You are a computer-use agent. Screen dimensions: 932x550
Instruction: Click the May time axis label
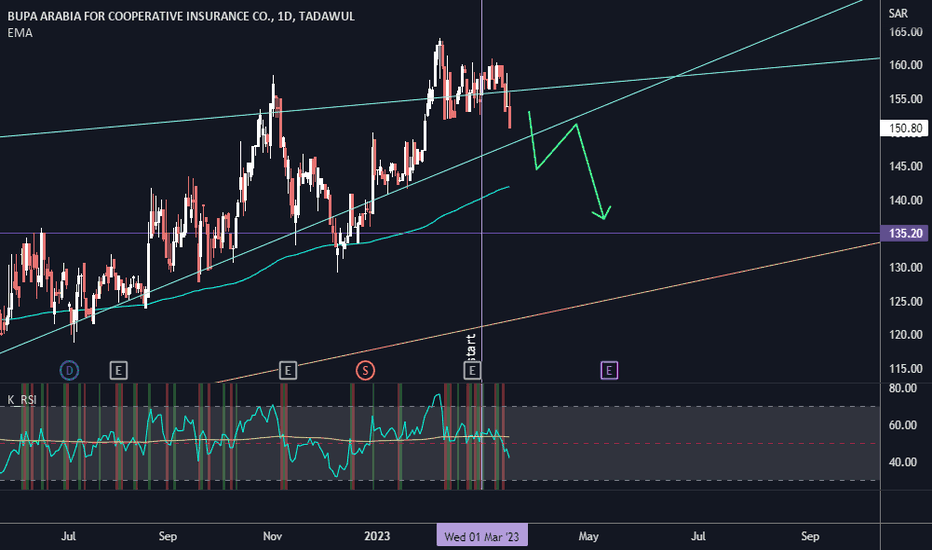point(588,536)
